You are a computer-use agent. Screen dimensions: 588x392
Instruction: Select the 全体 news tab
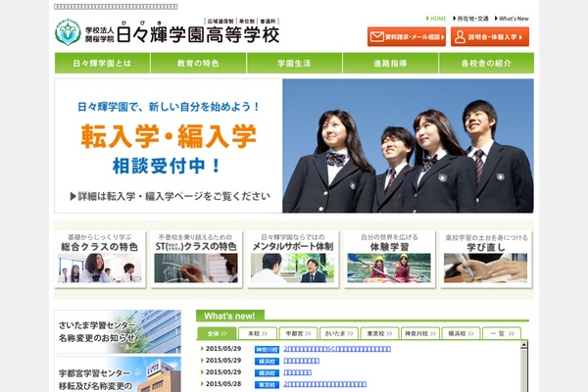(x=217, y=333)
